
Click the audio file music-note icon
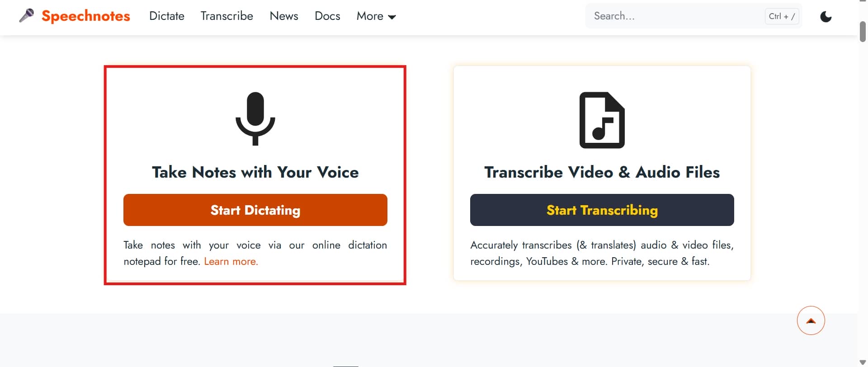pos(602,120)
